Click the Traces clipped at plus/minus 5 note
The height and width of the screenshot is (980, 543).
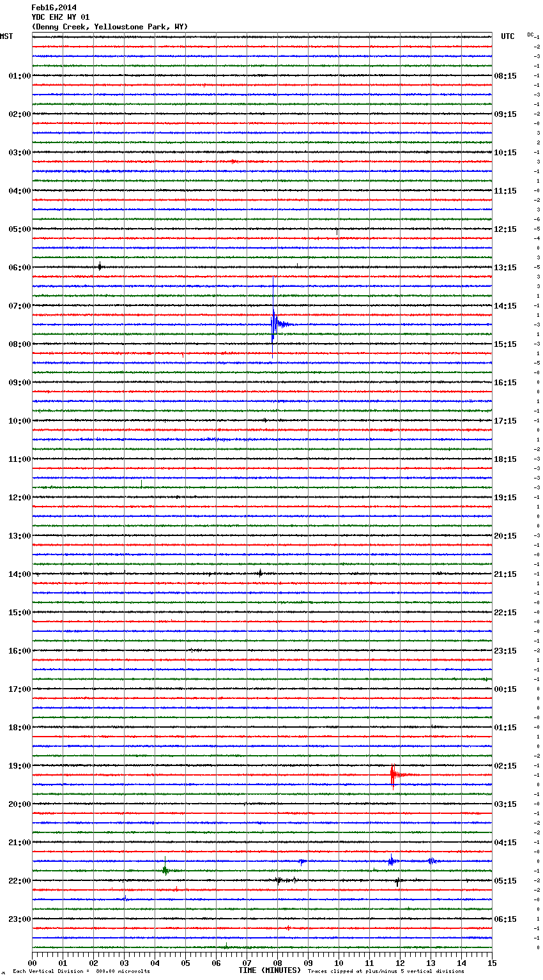point(386,971)
